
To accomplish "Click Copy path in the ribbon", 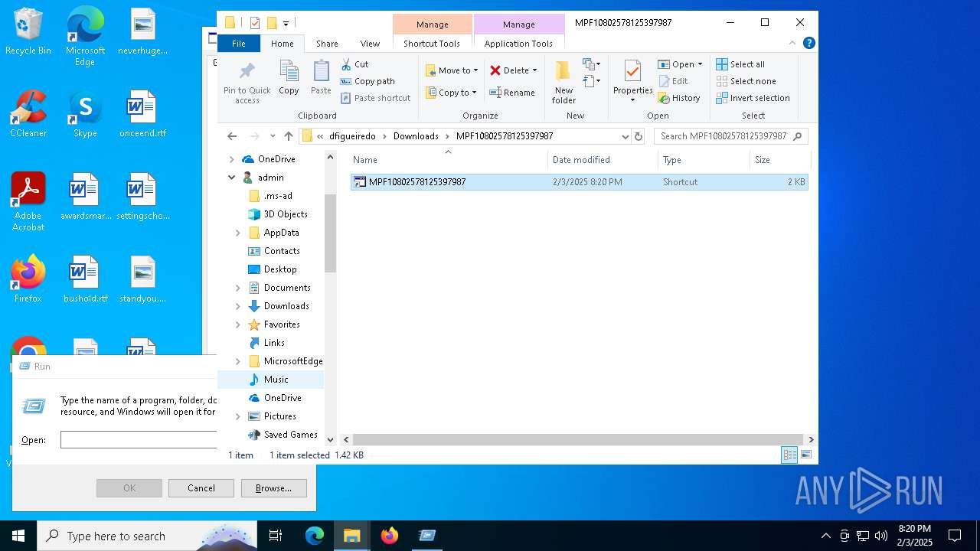I will 367,81.
